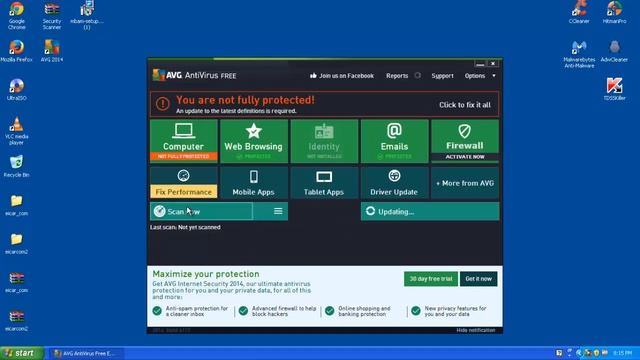640x360 pixels.
Task: Select the HitmanPro desktop icon
Action: (x=614, y=12)
